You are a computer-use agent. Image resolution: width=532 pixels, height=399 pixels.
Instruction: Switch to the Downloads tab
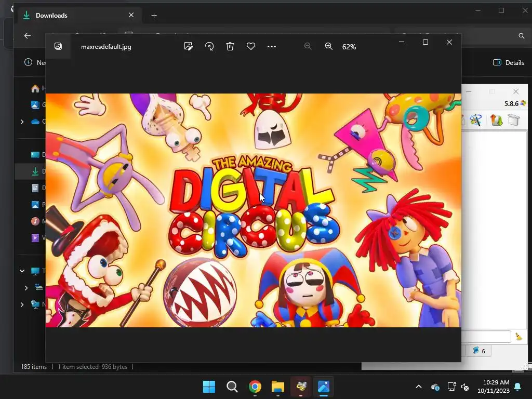pos(73,16)
